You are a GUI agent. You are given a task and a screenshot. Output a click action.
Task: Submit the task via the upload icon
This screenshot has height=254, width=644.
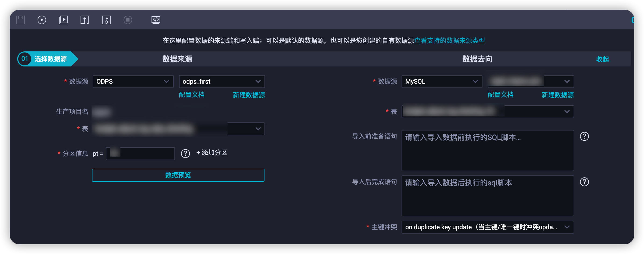click(x=84, y=20)
